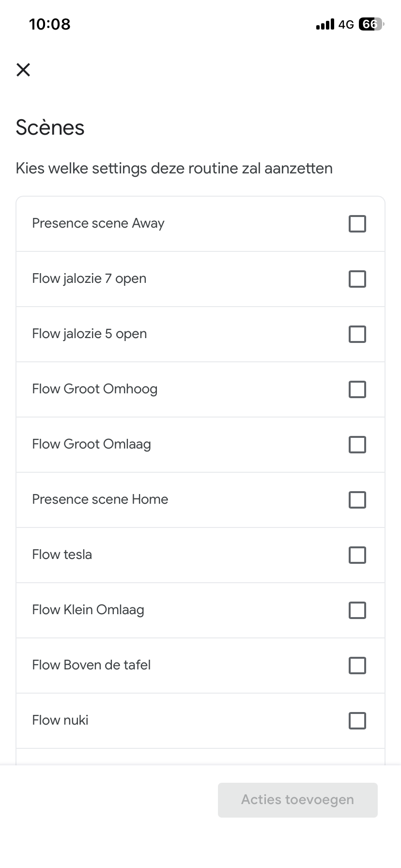Check the Presence scene Away checkbox
Image resolution: width=401 pixels, height=868 pixels.
coord(357,224)
